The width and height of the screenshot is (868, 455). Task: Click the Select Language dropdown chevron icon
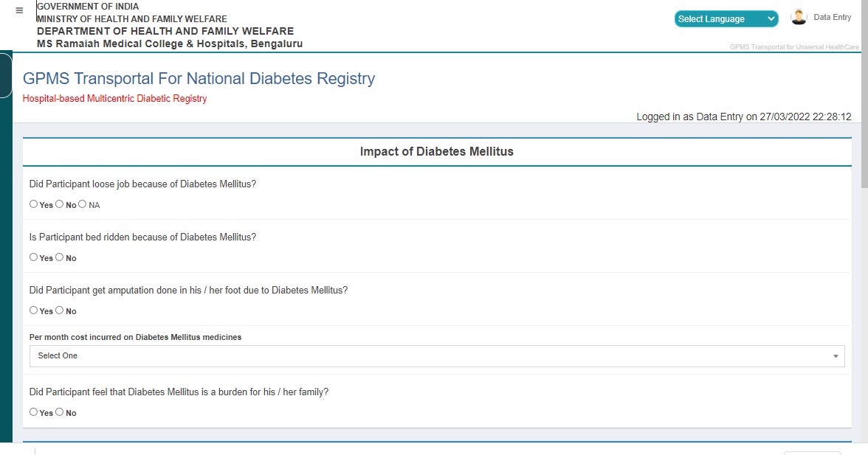click(x=771, y=18)
